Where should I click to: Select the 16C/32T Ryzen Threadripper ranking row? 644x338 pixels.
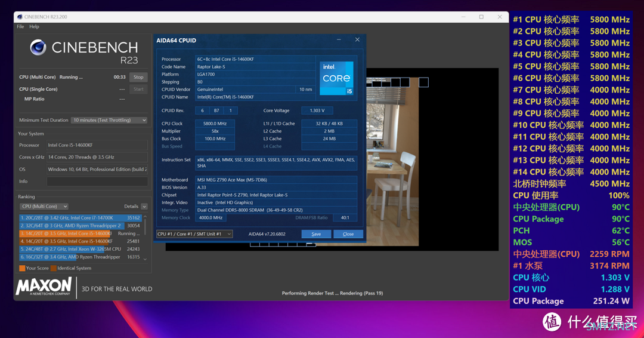(x=80, y=257)
